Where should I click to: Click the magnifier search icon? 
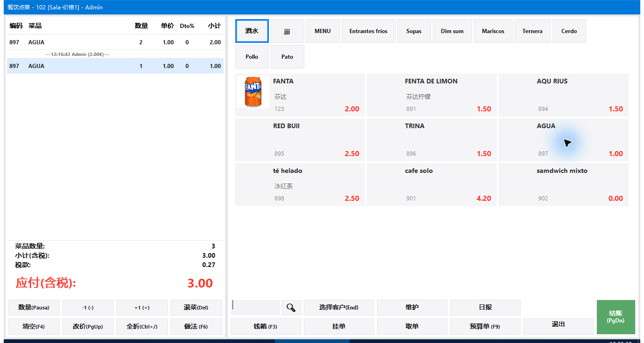pos(291,308)
